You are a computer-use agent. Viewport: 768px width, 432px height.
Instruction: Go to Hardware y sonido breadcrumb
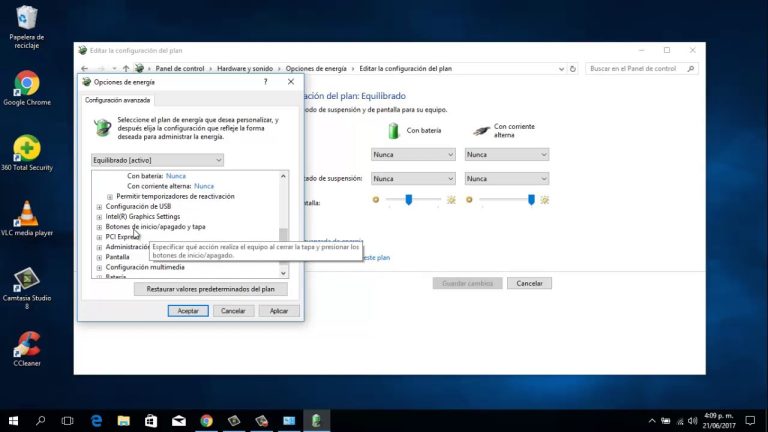[245, 69]
